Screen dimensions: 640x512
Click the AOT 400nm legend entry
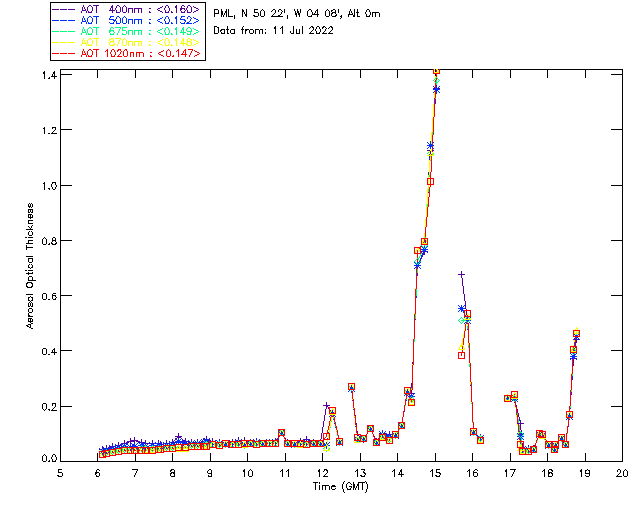126,9
